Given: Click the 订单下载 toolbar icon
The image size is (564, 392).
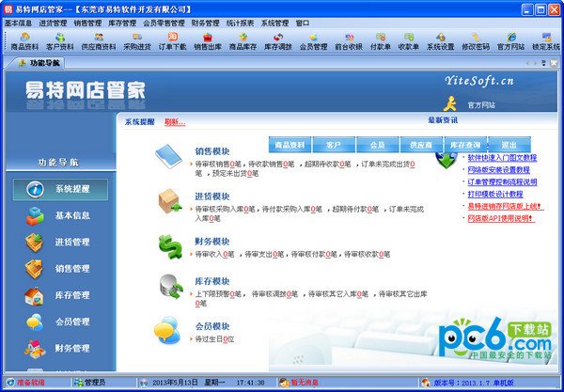Looking at the screenshot, I should click(173, 41).
